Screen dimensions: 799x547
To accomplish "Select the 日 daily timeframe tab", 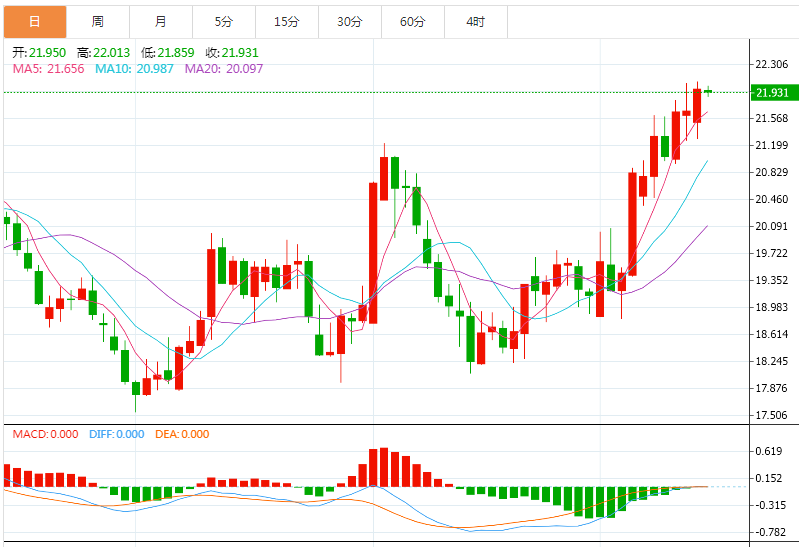I will coord(35,22).
